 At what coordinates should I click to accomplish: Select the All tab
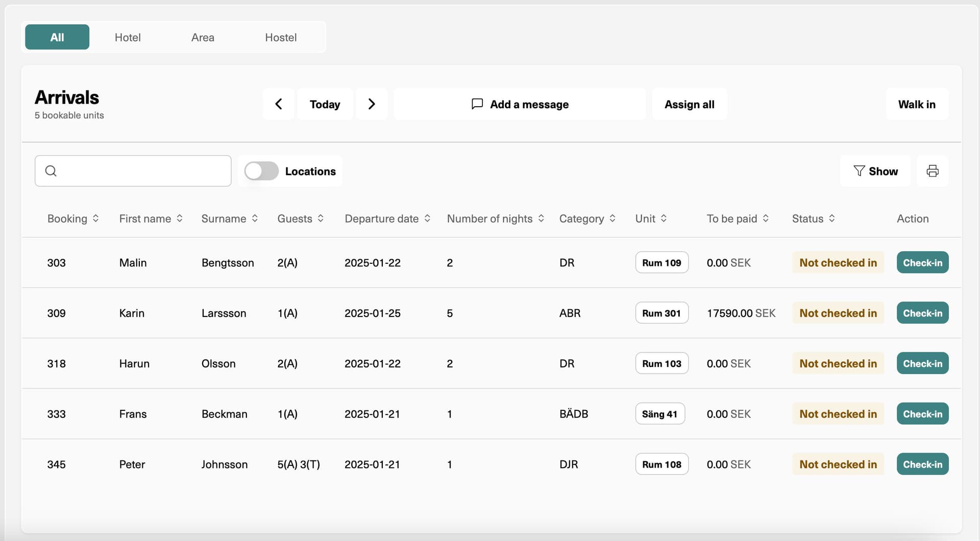click(57, 37)
